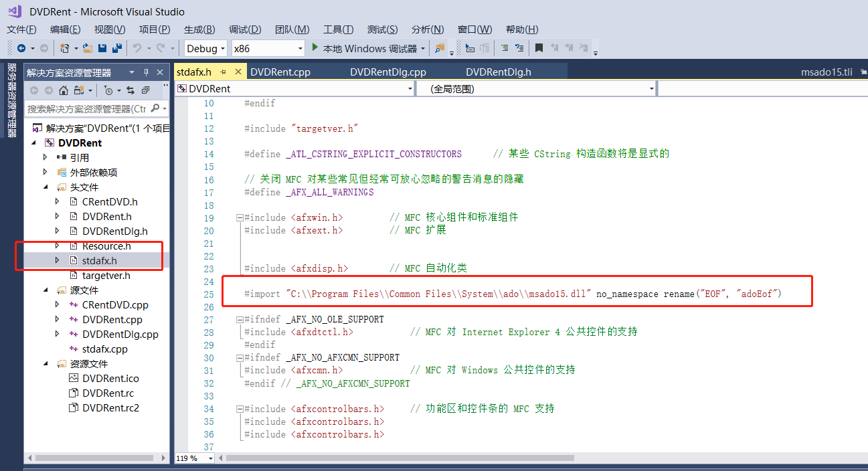The height and width of the screenshot is (471, 868).
Task: Open the 工具(T) tools menu
Action: 338,29
